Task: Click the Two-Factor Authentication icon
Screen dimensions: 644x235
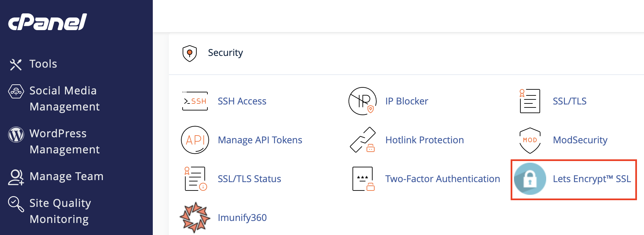Action: [364, 179]
